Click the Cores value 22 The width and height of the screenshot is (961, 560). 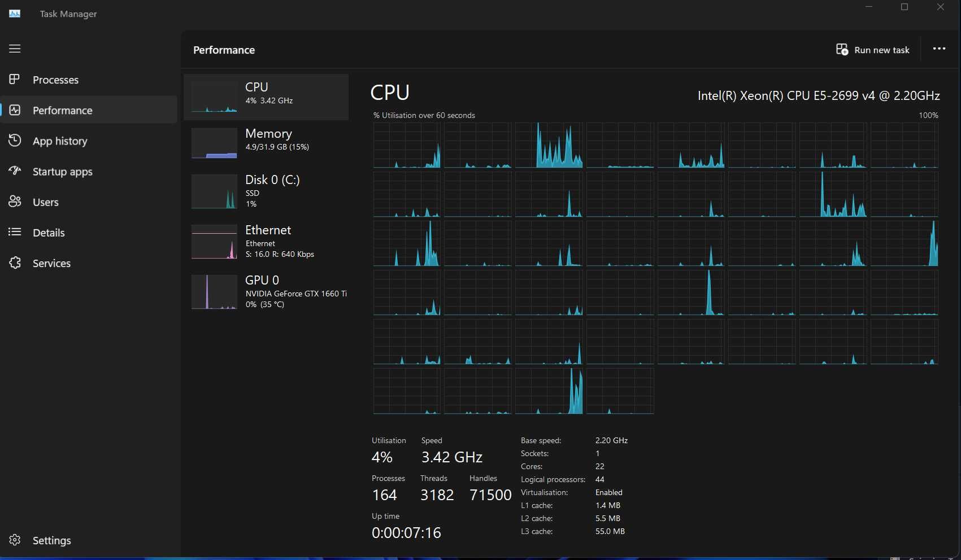600,466
